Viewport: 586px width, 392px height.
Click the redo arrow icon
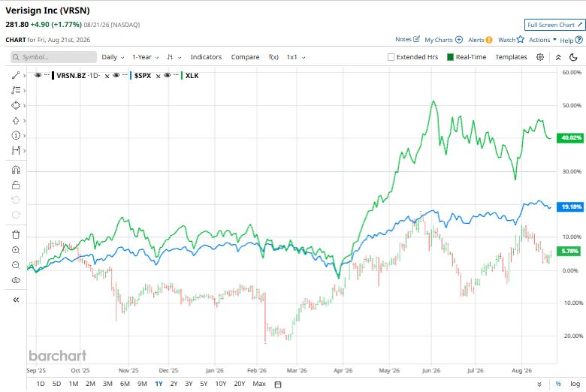[16, 215]
